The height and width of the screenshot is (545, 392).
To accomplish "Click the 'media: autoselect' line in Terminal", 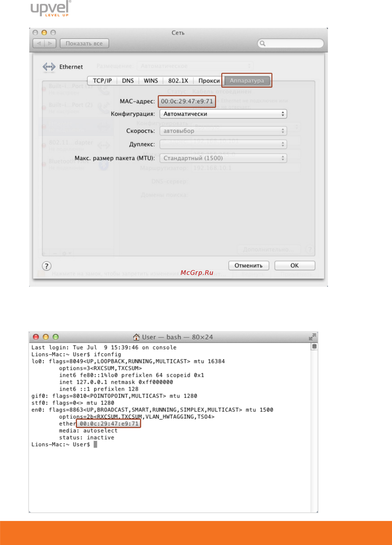I will pos(88,430).
